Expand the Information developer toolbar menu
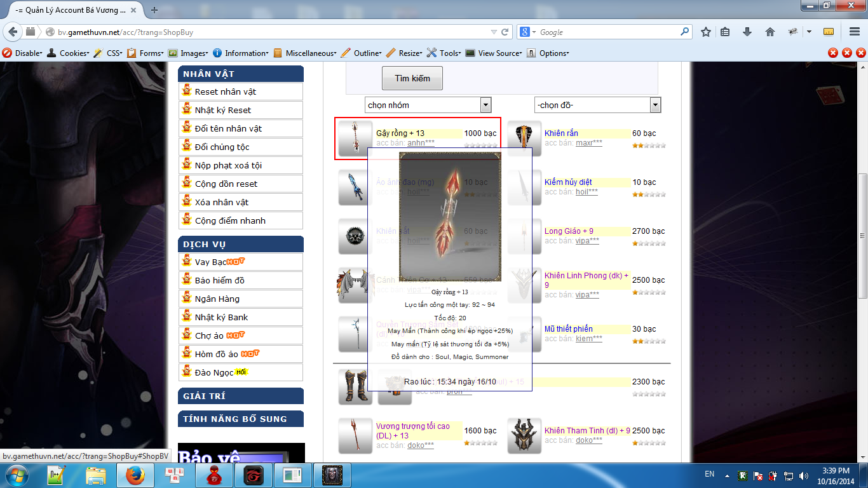Viewport: 868px width, 488px height. coord(241,53)
